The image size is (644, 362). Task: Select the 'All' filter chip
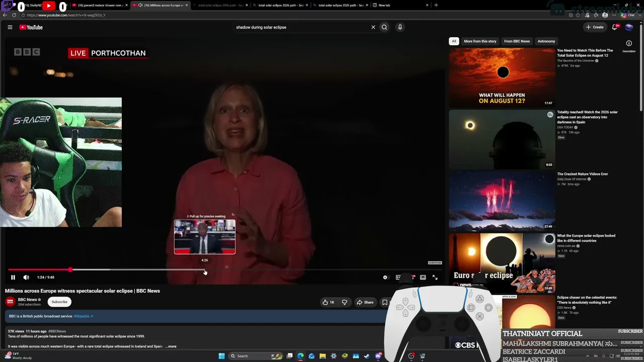click(454, 41)
